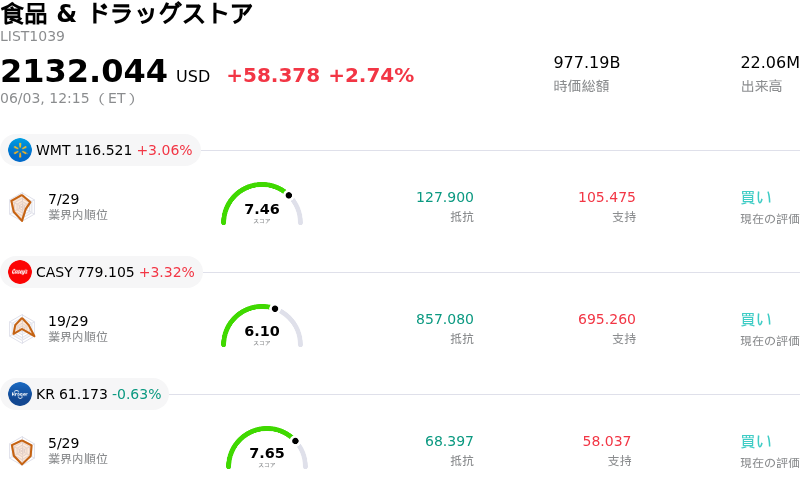
Task: Open CASY radar chart rank icon
Action: click(22, 329)
